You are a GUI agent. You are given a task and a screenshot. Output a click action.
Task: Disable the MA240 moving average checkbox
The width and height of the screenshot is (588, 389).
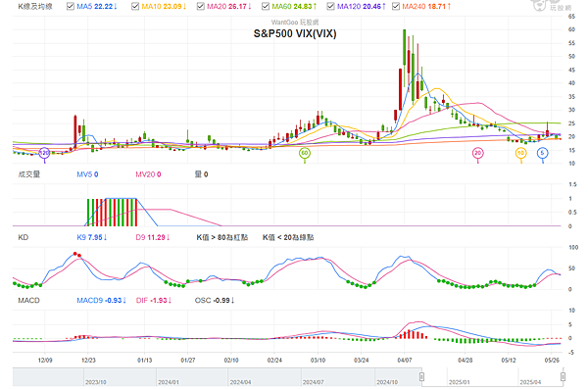point(396,7)
